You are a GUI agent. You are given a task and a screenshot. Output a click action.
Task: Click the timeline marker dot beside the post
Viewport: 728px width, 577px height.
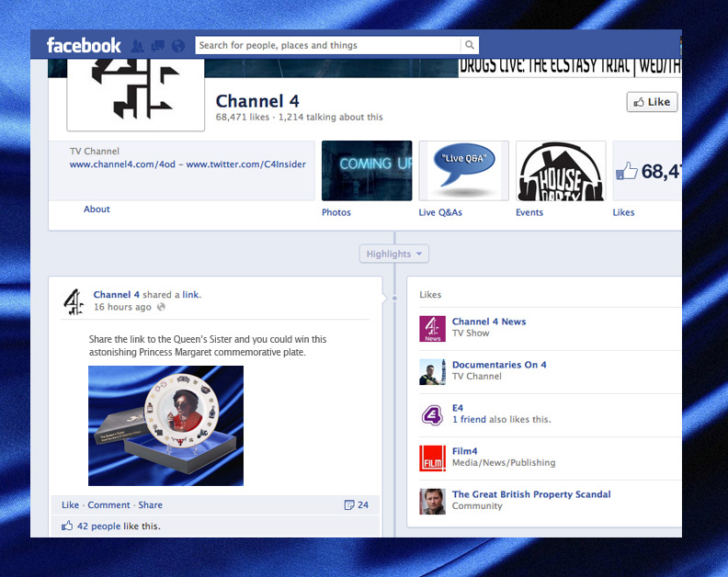pos(394,298)
